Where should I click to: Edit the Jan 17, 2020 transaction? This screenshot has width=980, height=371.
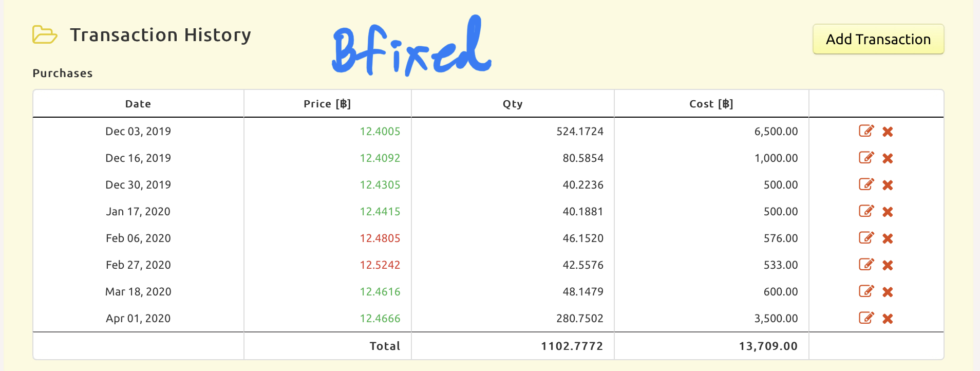(x=866, y=211)
